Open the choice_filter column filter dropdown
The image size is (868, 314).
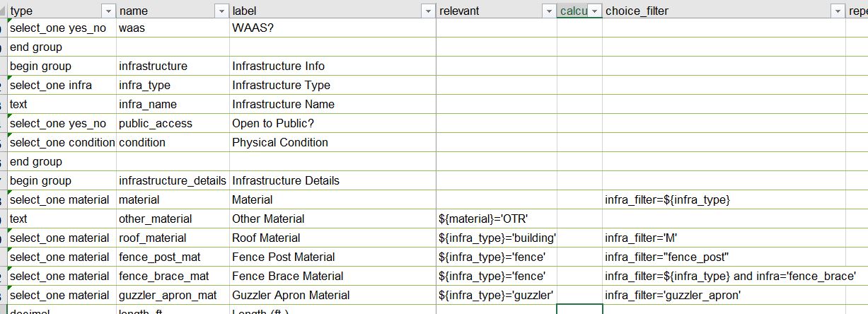tap(838, 11)
